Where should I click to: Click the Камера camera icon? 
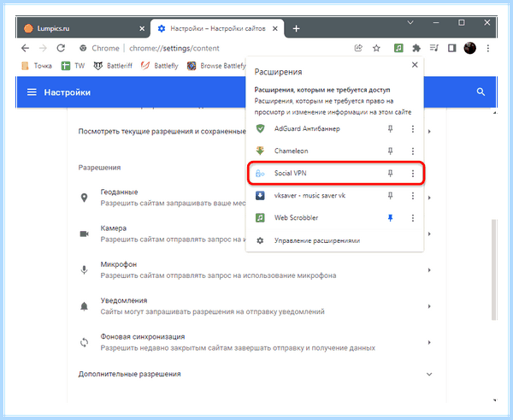[x=84, y=234]
